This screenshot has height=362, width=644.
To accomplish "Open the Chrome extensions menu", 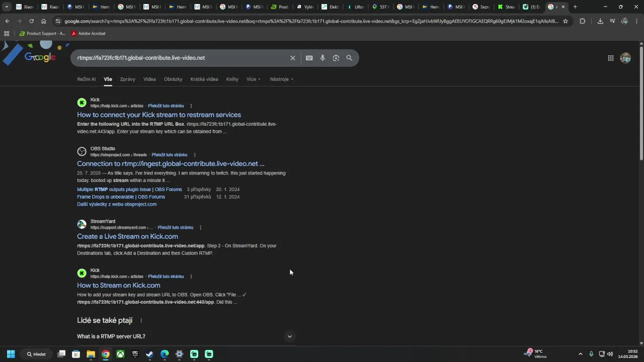I will [x=582, y=21].
